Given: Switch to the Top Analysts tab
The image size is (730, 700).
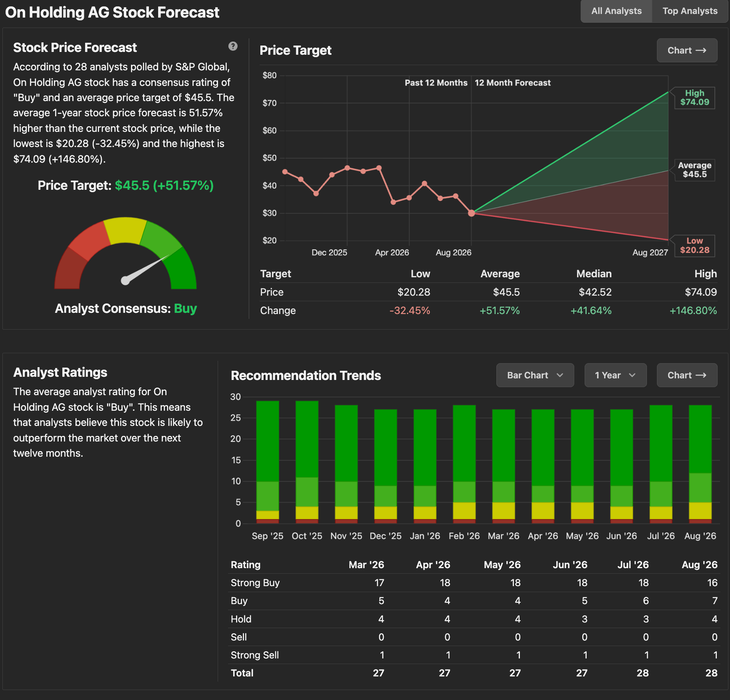Looking at the screenshot, I should (x=690, y=11).
